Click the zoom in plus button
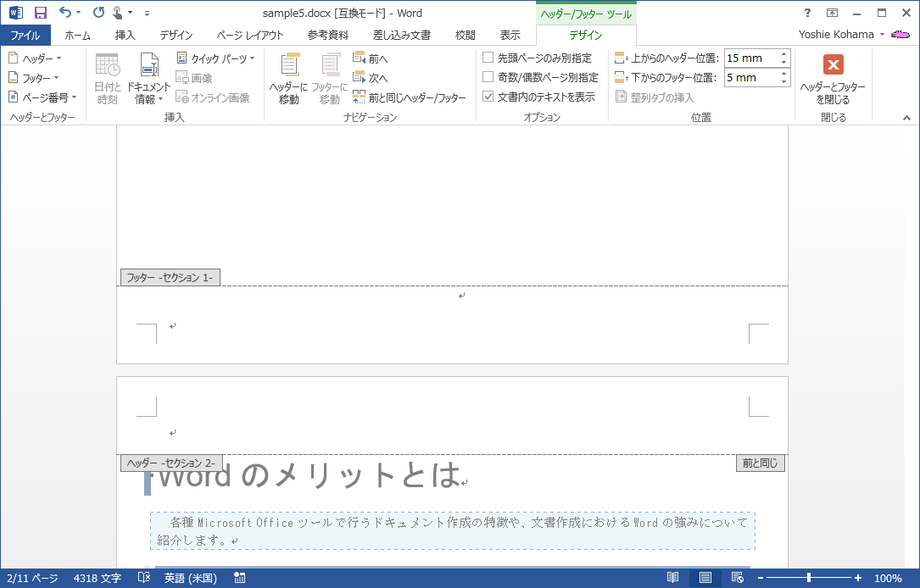920x588 pixels. click(858, 578)
